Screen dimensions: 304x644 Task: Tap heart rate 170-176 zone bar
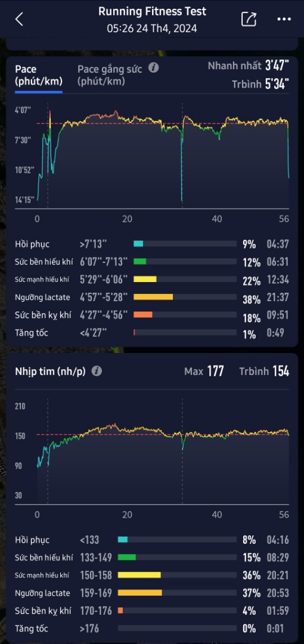120,611
